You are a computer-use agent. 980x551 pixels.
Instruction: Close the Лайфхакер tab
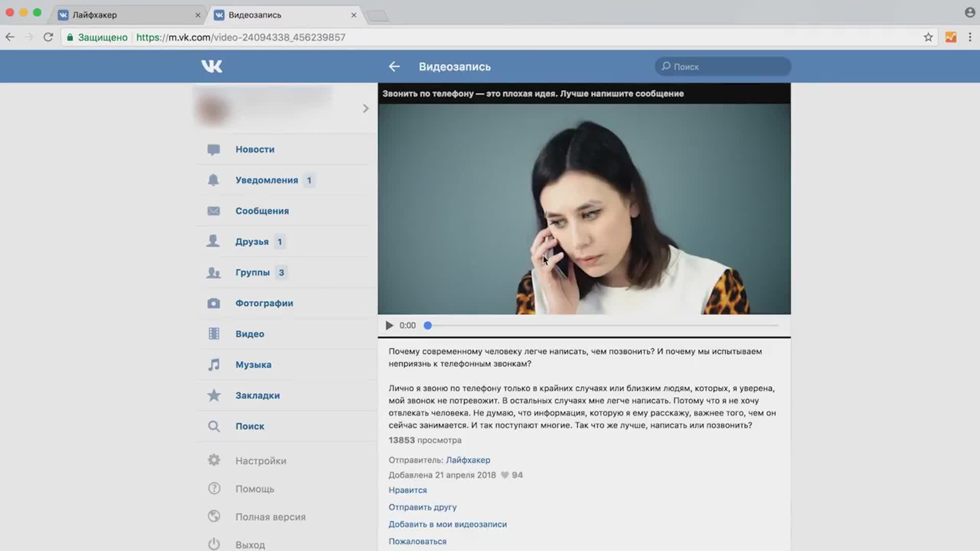point(198,15)
